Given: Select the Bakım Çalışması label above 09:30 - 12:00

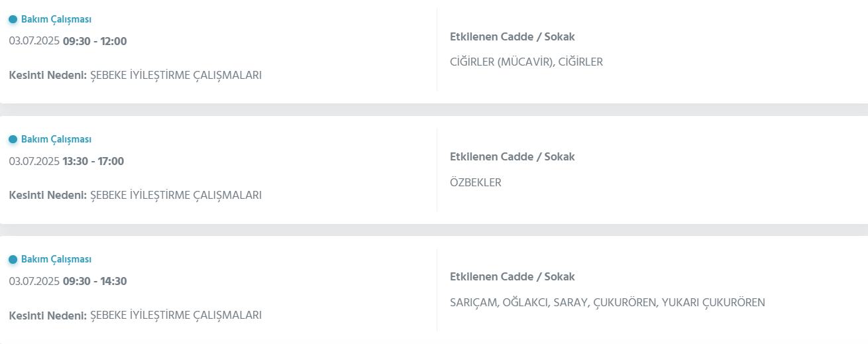Looking at the screenshot, I should (x=56, y=19).
